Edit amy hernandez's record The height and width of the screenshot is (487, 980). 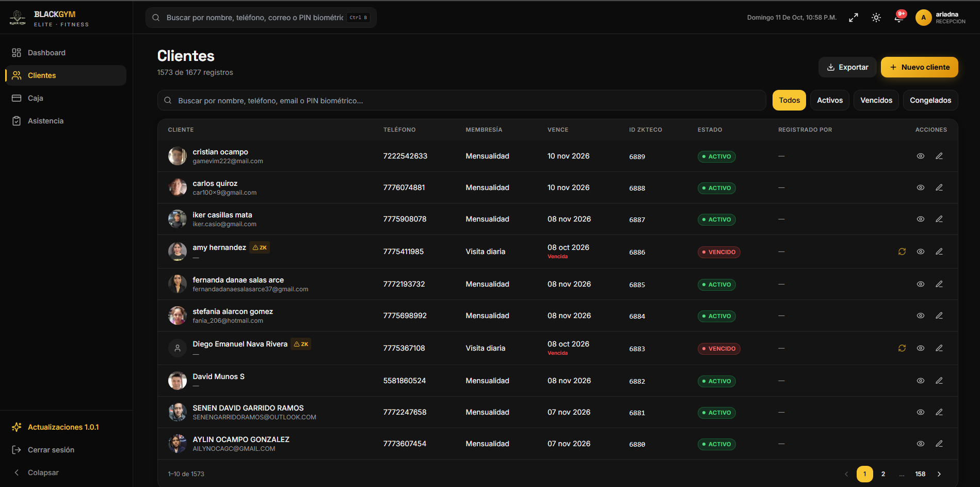click(939, 252)
